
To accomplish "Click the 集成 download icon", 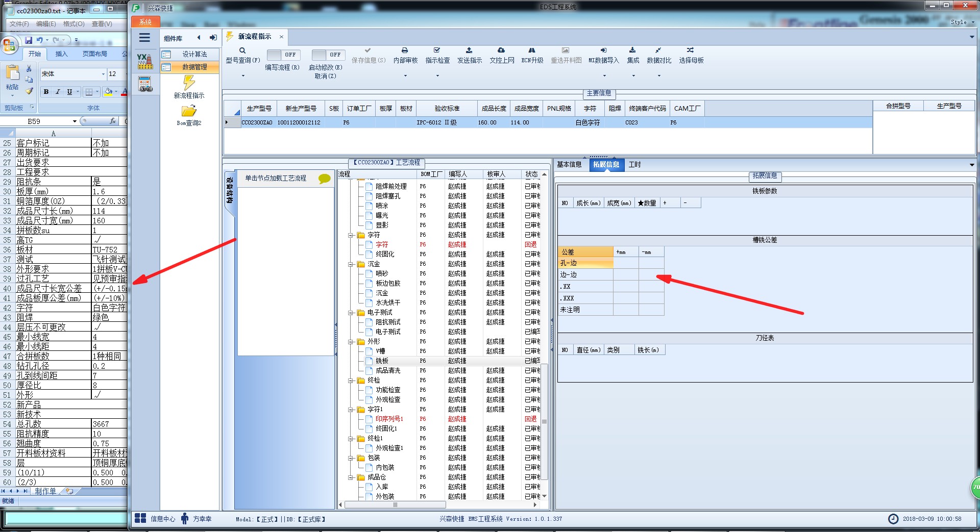I will 632,50.
